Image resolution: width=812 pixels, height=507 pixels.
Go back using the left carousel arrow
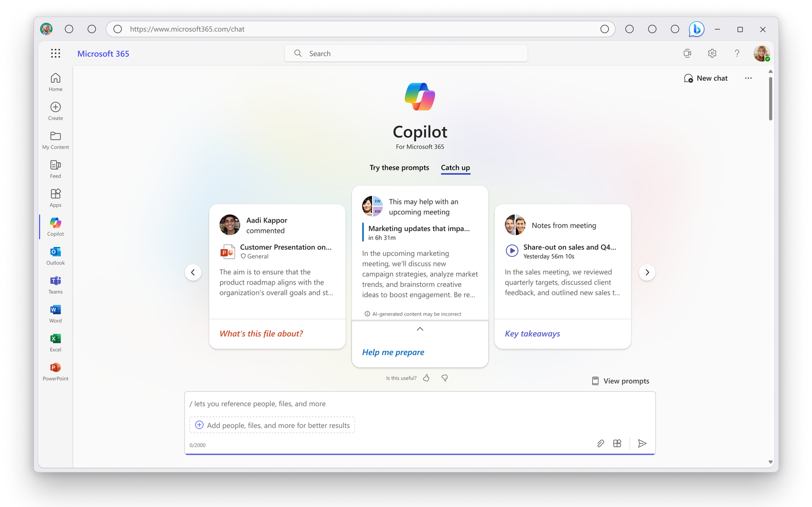pyautogui.click(x=193, y=272)
